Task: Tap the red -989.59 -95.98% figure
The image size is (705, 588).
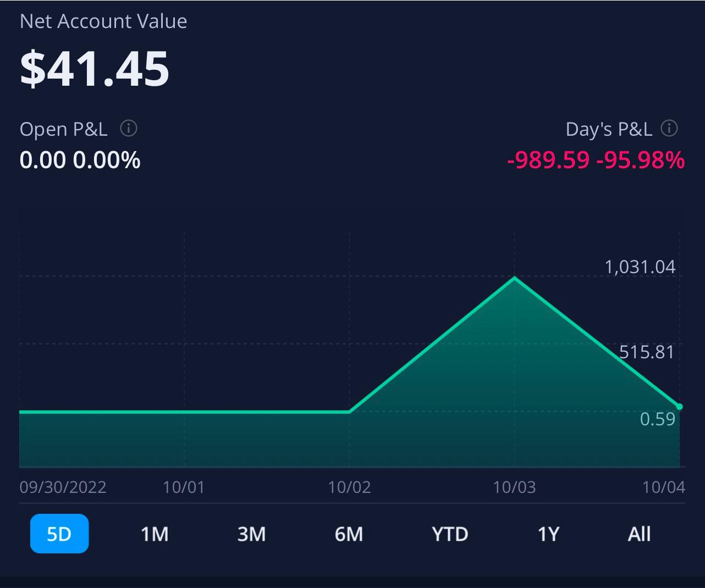Action: point(596,160)
